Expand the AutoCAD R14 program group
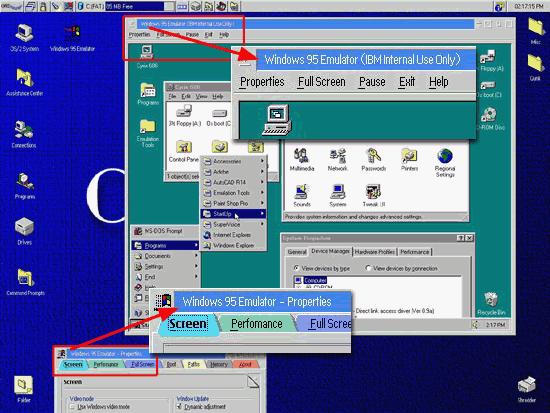Image resolution: width=550 pixels, height=413 pixels. (x=234, y=182)
